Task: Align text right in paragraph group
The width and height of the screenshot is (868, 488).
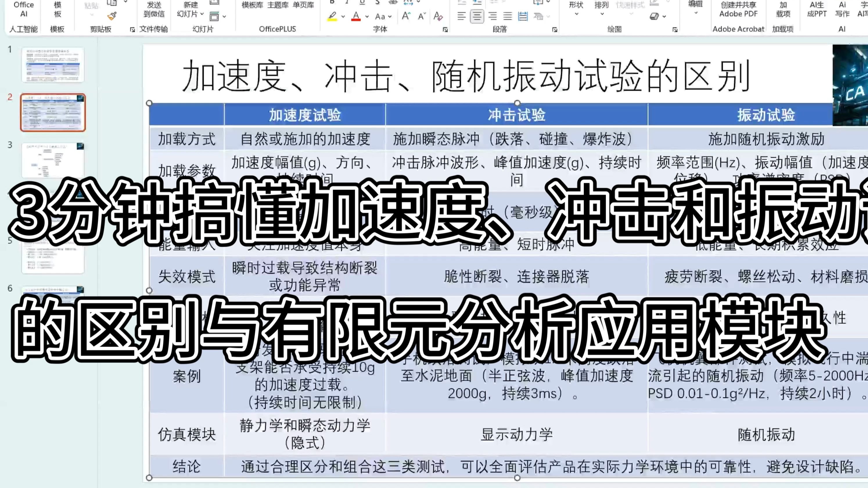Action: tap(492, 16)
